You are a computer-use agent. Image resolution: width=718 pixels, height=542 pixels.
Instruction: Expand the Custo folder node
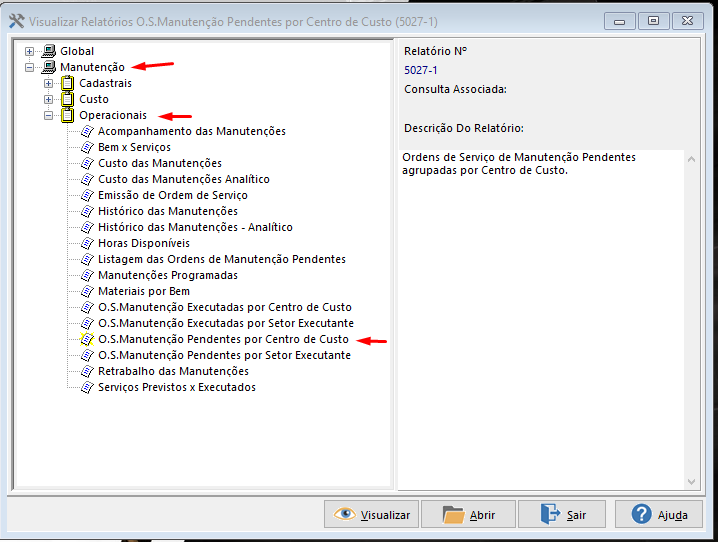tap(48, 99)
